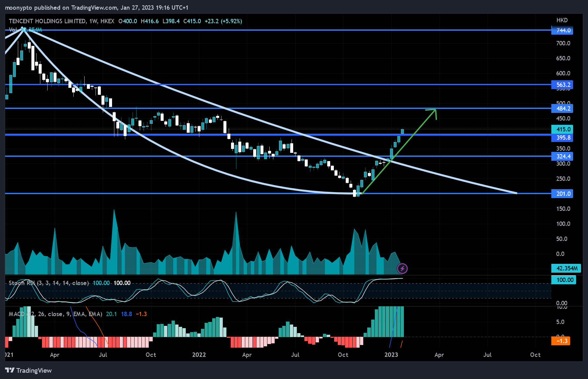Click the 250.0 price axis tick

[563, 179]
